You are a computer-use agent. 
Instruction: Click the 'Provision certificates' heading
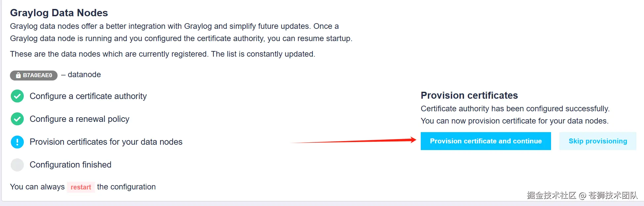(x=469, y=95)
